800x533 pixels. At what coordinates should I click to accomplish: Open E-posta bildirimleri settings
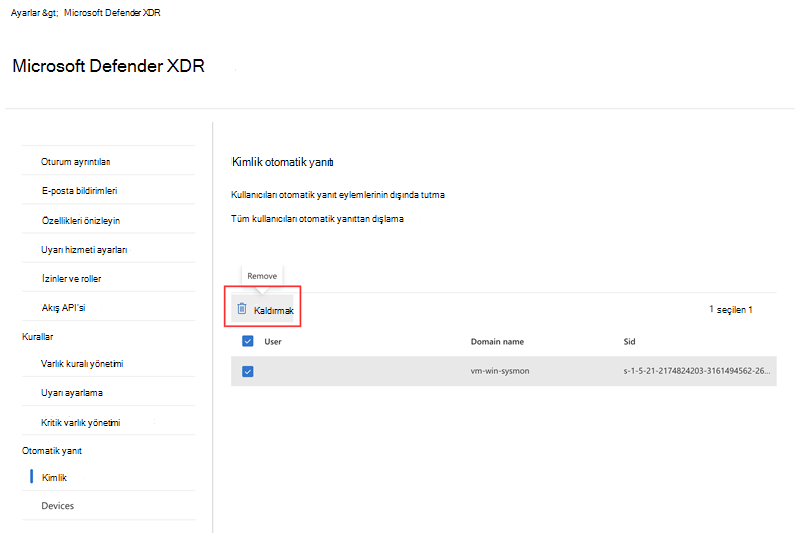tap(80, 191)
